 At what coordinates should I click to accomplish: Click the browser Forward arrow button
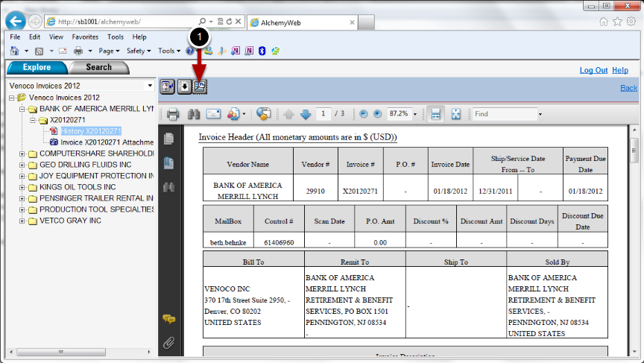point(35,22)
